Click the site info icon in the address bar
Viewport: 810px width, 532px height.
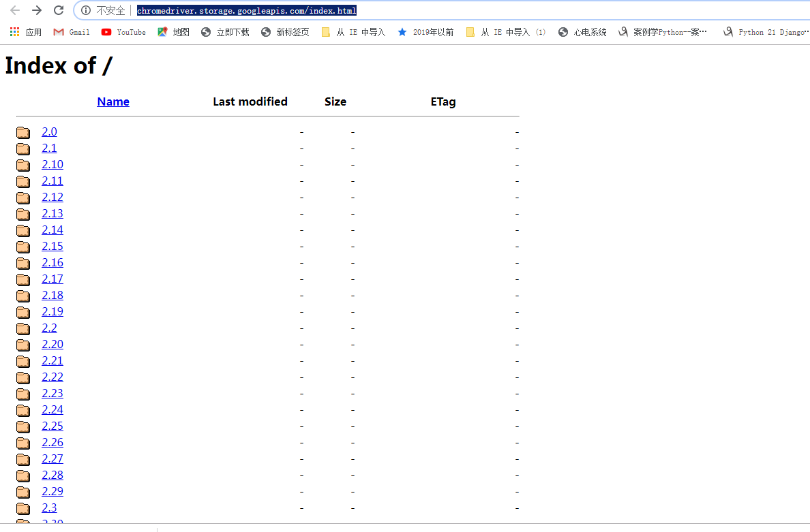86,10
